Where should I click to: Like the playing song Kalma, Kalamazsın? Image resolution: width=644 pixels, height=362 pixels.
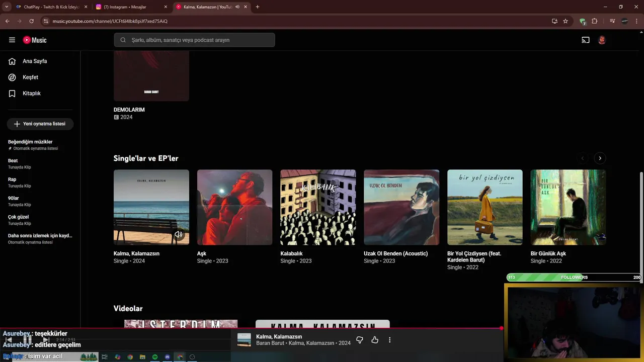click(375, 340)
